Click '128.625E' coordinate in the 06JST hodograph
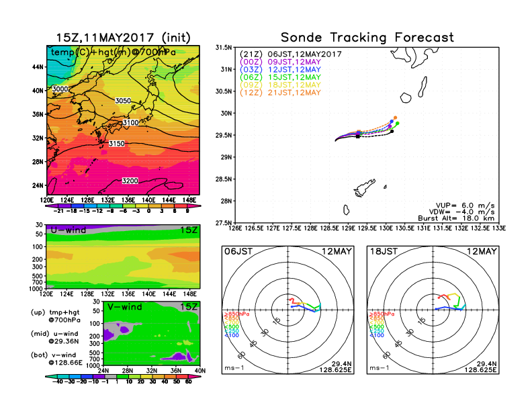532x411 pixels. [335, 369]
